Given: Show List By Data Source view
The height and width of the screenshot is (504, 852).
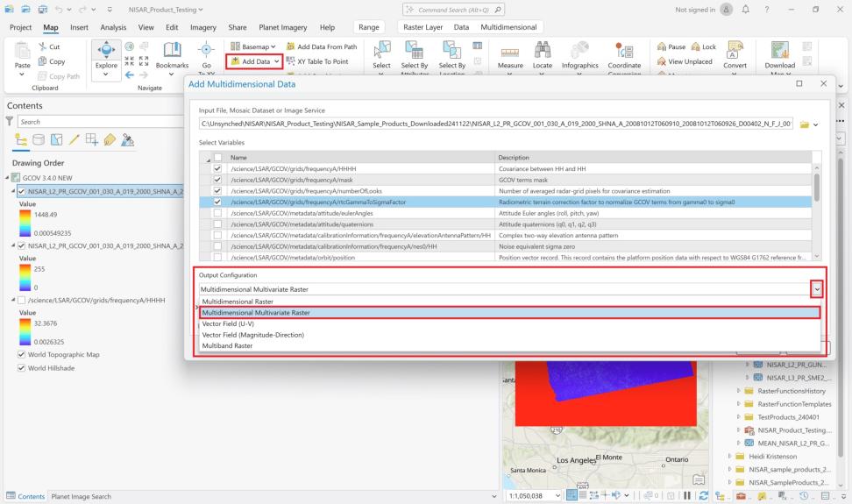Looking at the screenshot, I should pos(39,140).
